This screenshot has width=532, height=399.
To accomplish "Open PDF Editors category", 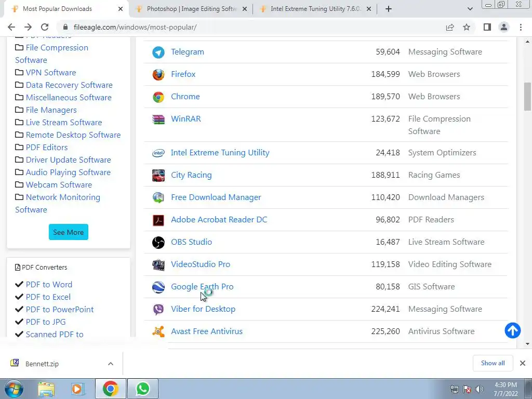I will (47, 148).
